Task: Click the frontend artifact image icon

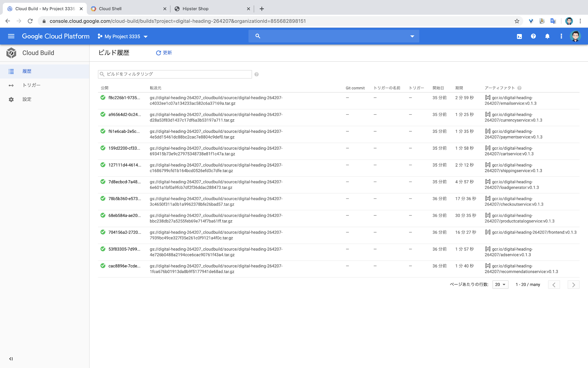Action: [x=488, y=232]
